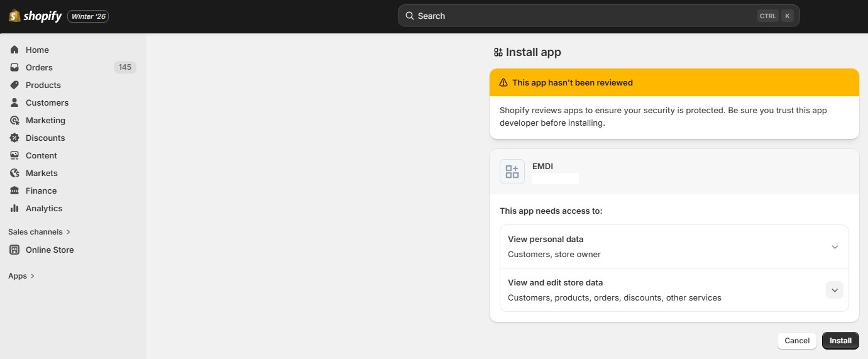The height and width of the screenshot is (359, 868).
Task: Expand the Sales channels section
Action: (x=40, y=232)
